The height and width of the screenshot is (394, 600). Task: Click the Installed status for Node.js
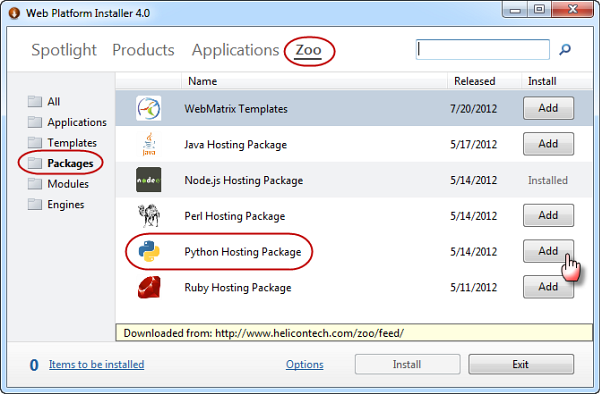(x=548, y=180)
